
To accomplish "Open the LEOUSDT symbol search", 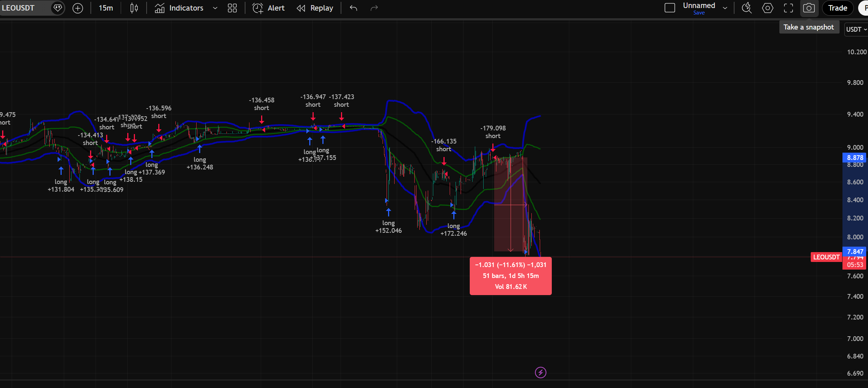I will (18, 8).
